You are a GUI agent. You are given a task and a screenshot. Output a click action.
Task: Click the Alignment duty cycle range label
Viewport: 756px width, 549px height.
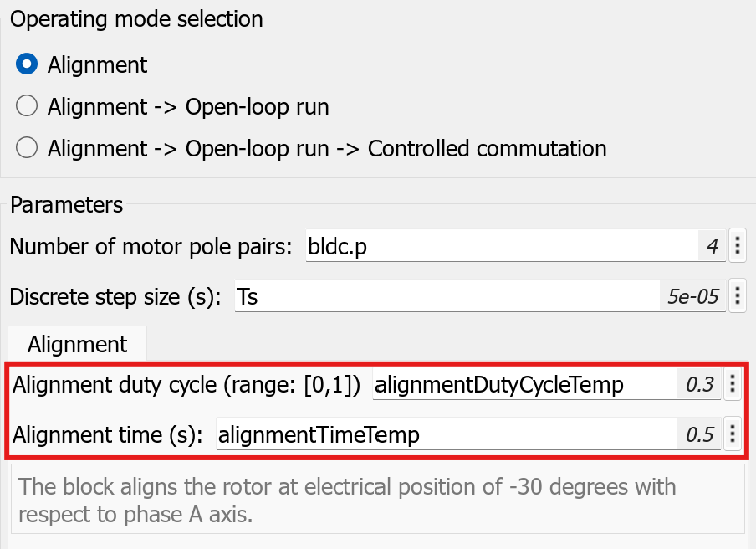(x=186, y=384)
